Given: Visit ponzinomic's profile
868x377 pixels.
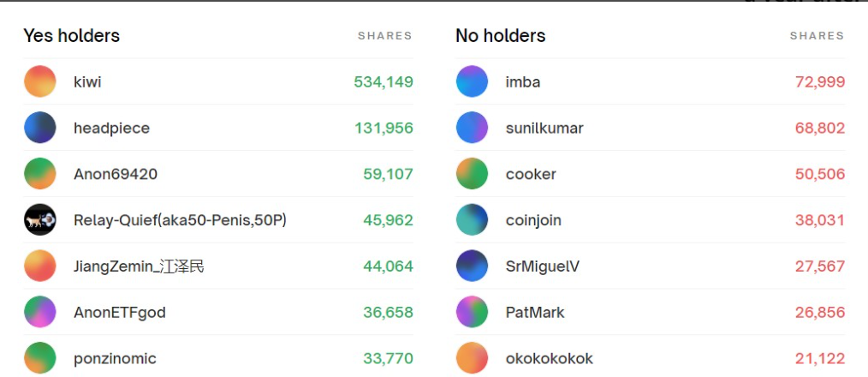Looking at the screenshot, I should tap(115, 358).
